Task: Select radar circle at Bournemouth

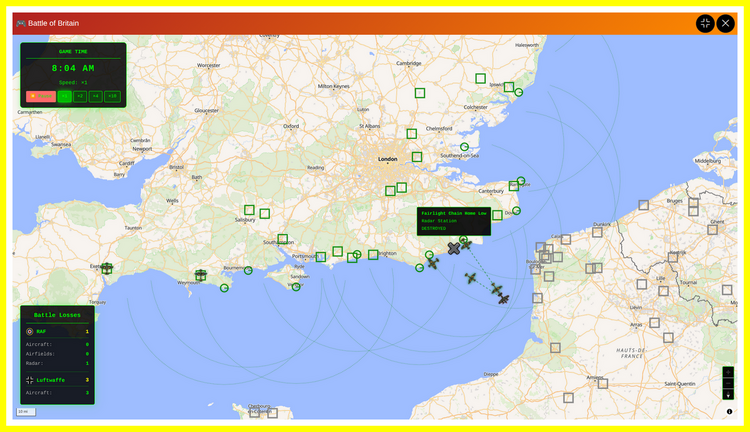Action: point(248,270)
